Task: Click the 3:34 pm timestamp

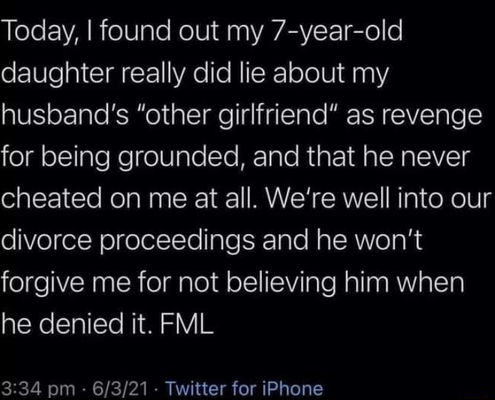Action: point(38,389)
